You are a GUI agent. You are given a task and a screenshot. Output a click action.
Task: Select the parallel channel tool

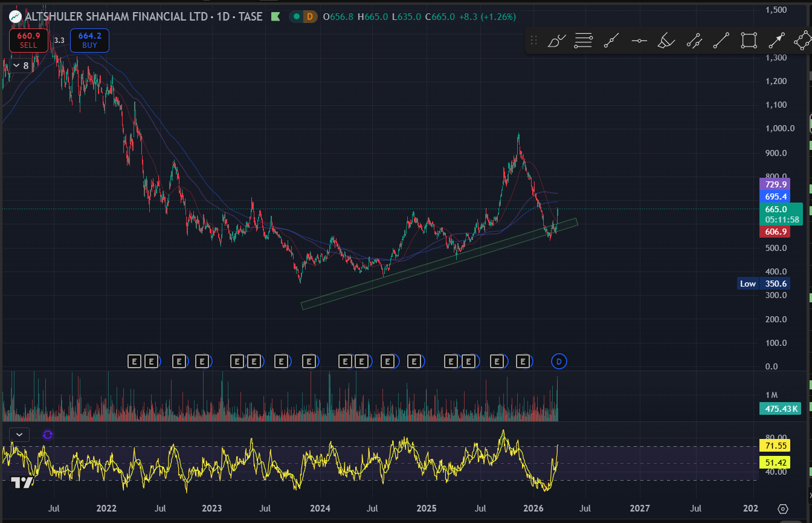point(694,41)
